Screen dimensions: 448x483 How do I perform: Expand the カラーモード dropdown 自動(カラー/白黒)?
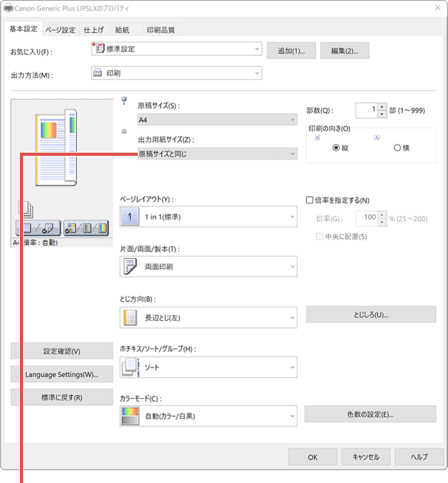point(208,416)
